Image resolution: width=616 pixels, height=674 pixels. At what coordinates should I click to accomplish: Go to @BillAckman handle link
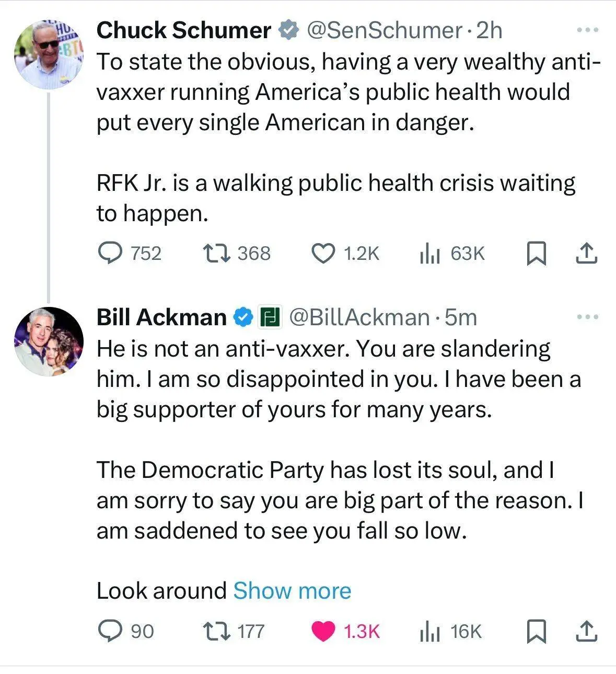(359, 317)
